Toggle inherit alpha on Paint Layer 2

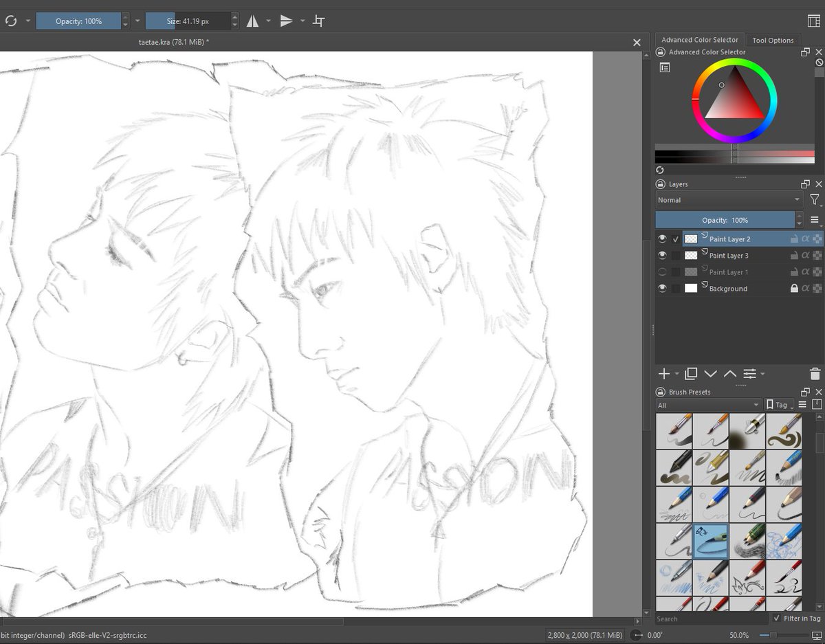point(805,239)
